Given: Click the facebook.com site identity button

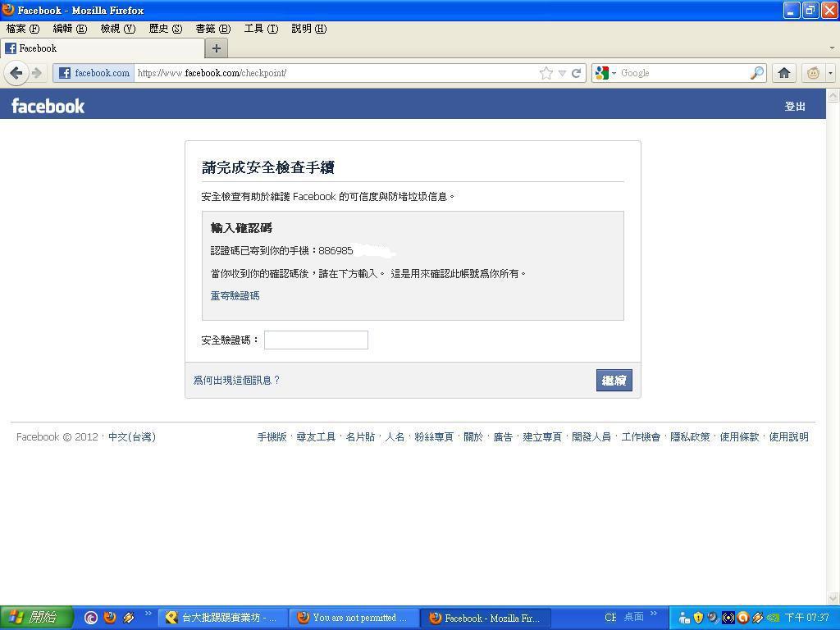Looking at the screenshot, I should point(94,73).
